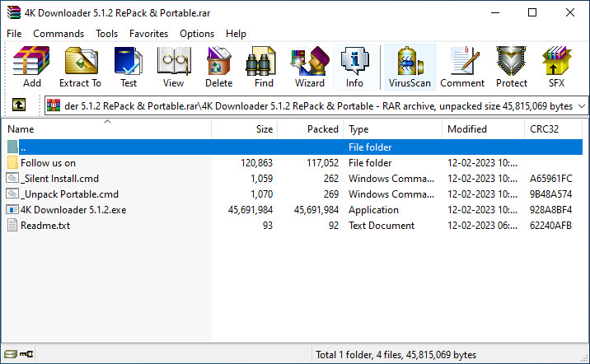The width and height of the screenshot is (590, 364).
Task: Click the Readme.txt document icon
Action: click(12, 225)
